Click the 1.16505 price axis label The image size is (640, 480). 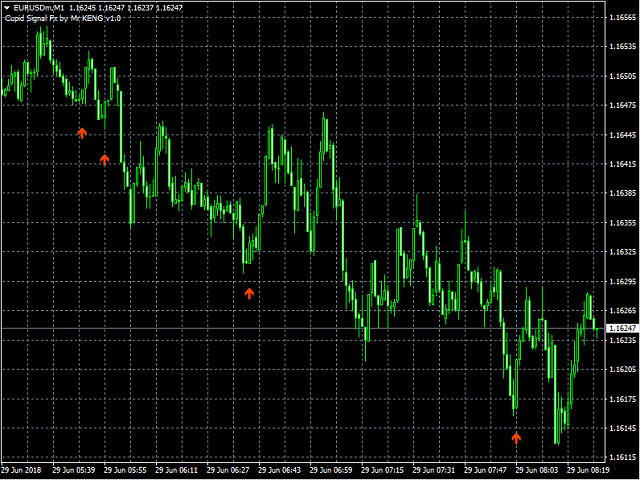point(622,76)
